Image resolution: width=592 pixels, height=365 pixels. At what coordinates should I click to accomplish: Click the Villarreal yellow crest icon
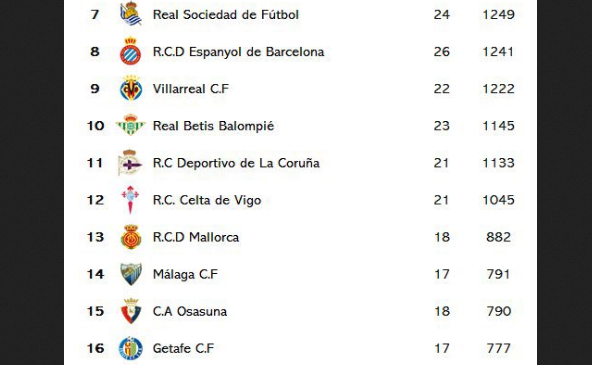point(131,88)
